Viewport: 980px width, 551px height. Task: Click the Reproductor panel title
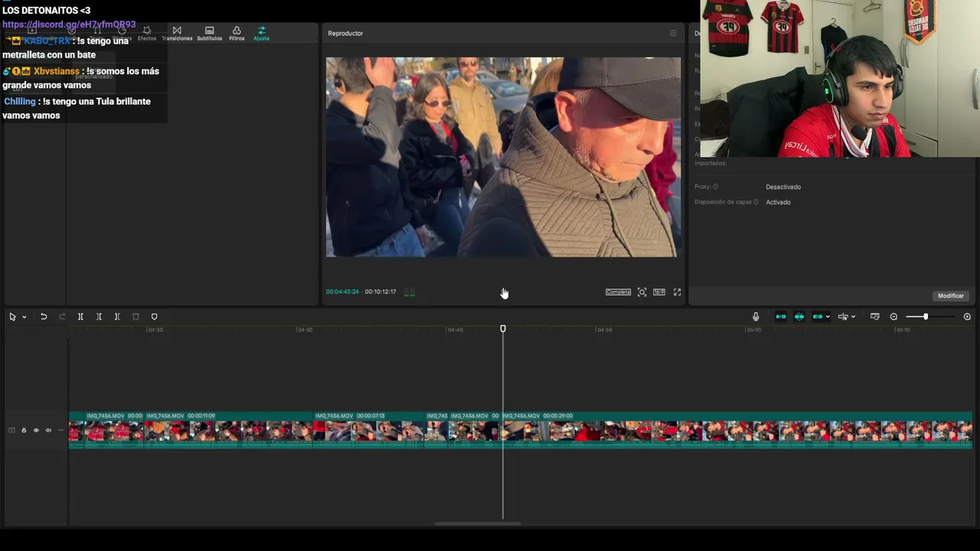coord(345,33)
